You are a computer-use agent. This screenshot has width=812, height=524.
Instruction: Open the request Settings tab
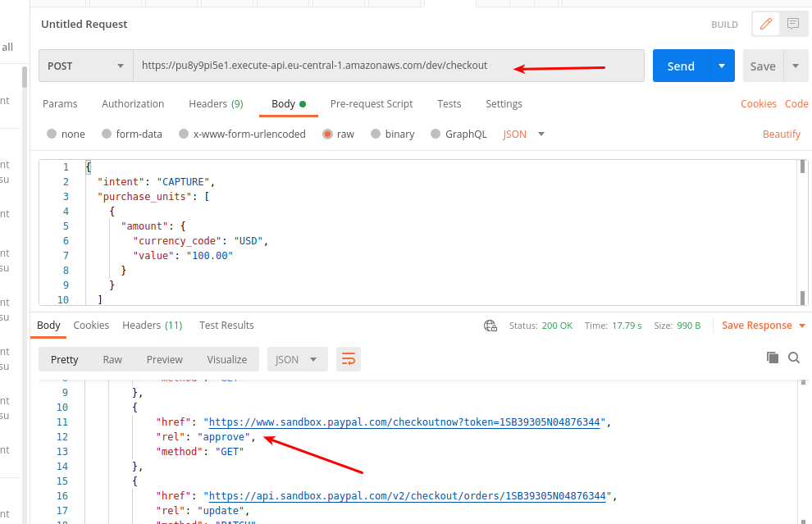click(x=504, y=104)
